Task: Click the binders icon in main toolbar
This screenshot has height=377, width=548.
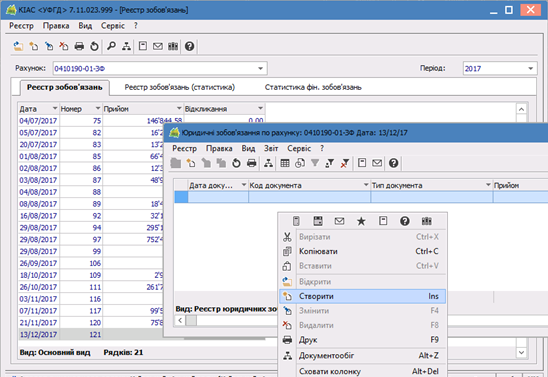Action: (173, 46)
